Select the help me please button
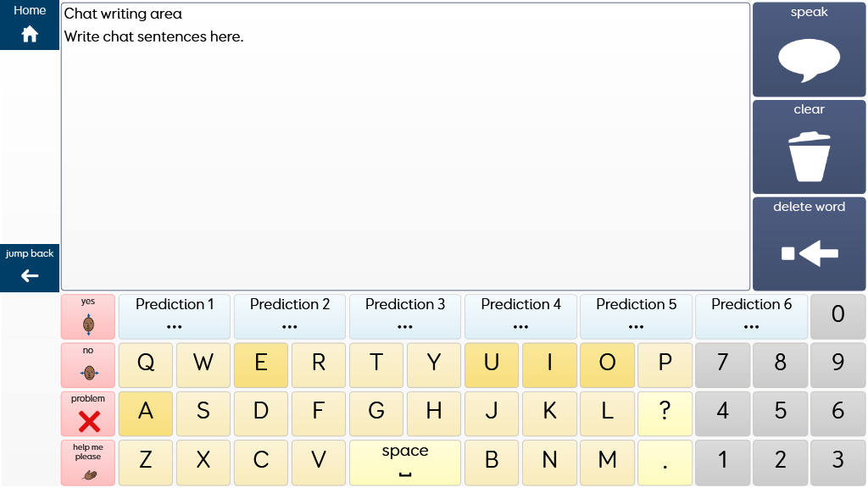This screenshot has height=488, width=868. pos(88,463)
